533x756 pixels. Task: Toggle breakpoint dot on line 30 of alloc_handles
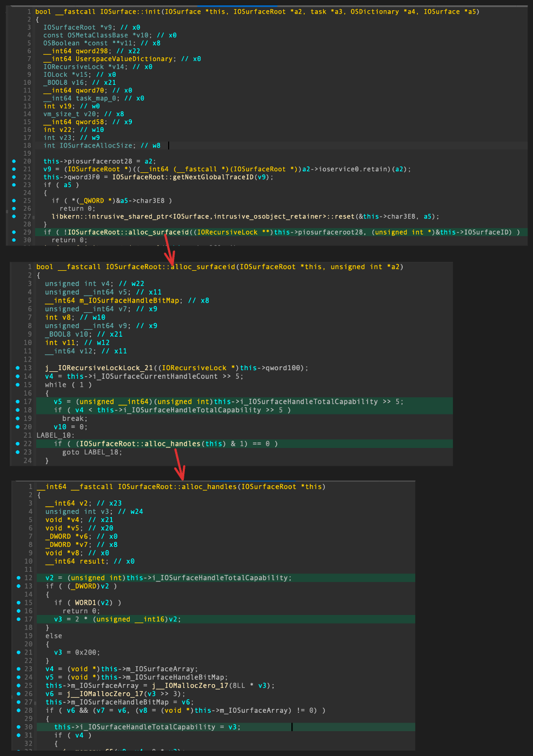click(x=18, y=727)
